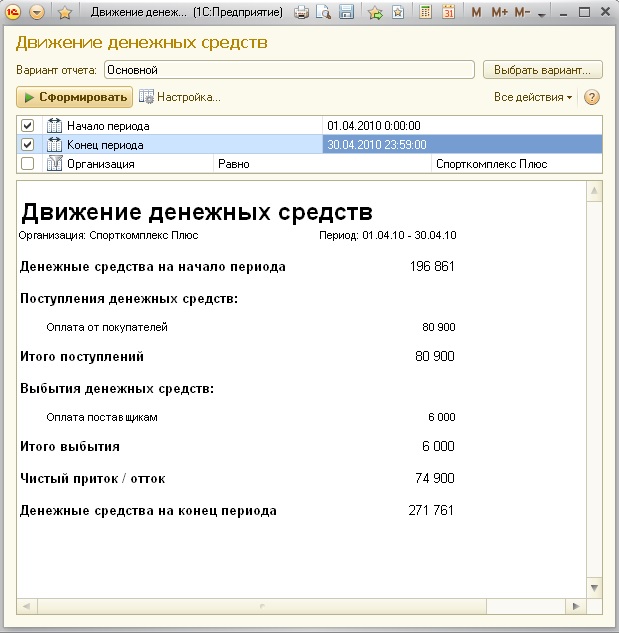Open the calculator icon

pyautogui.click(x=425, y=12)
